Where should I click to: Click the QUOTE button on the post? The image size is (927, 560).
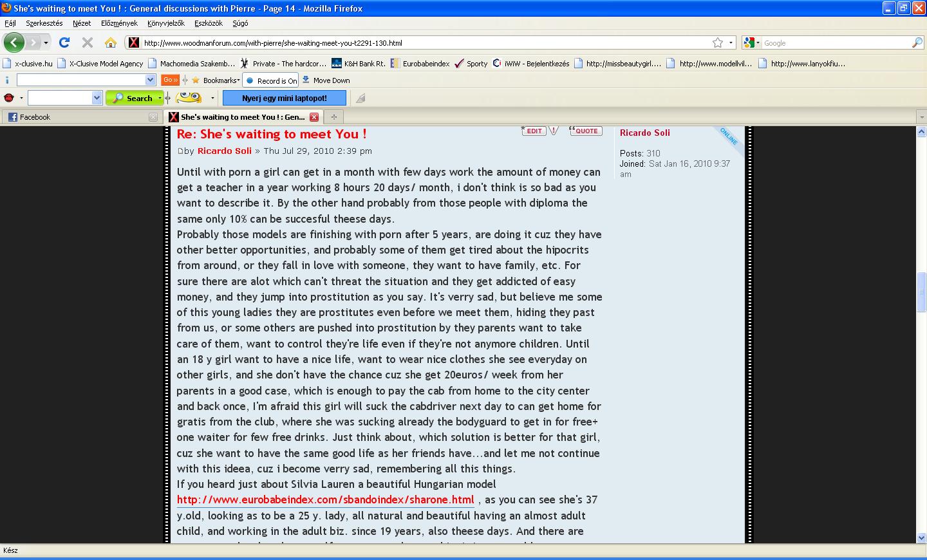point(585,131)
